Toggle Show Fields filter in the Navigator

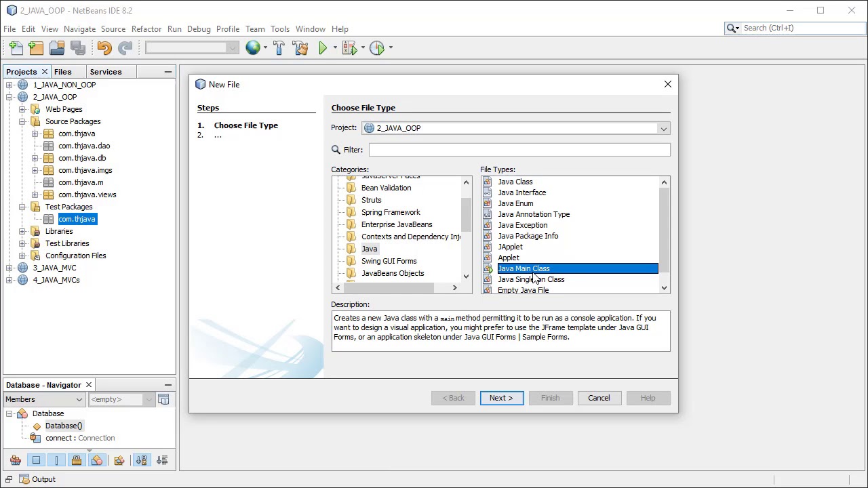[36, 460]
